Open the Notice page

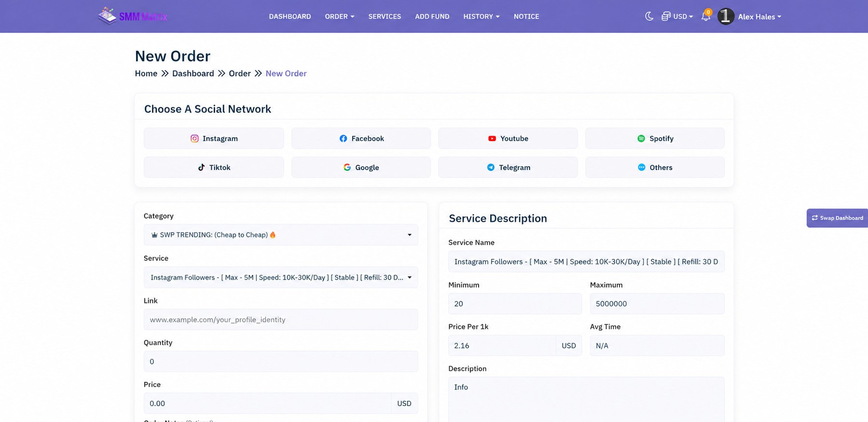pyautogui.click(x=526, y=16)
